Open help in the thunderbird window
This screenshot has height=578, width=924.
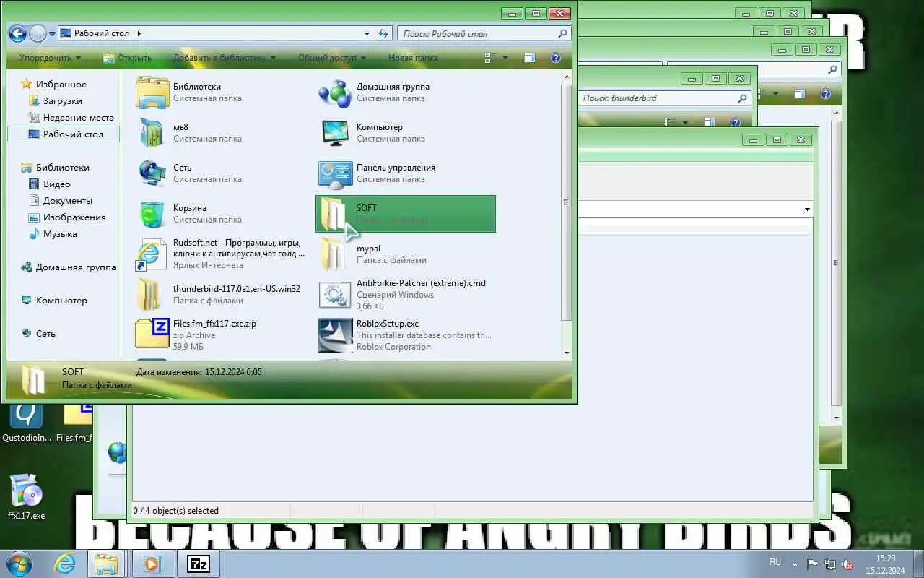[x=735, y=123]
